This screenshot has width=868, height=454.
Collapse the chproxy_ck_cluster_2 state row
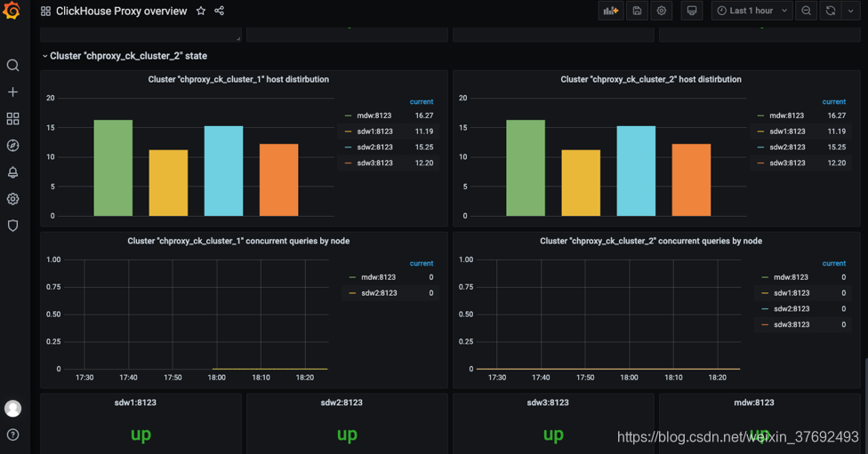pos(125,56)
